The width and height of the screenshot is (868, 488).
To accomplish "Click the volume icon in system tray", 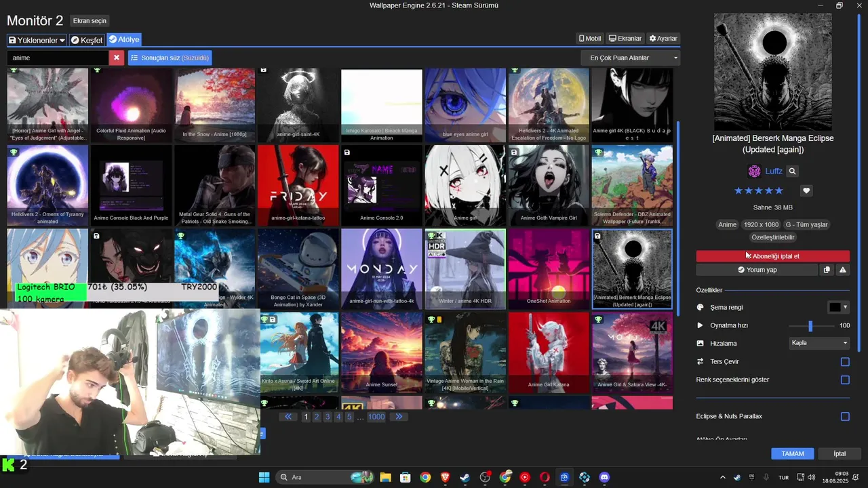I will [812, 477].
